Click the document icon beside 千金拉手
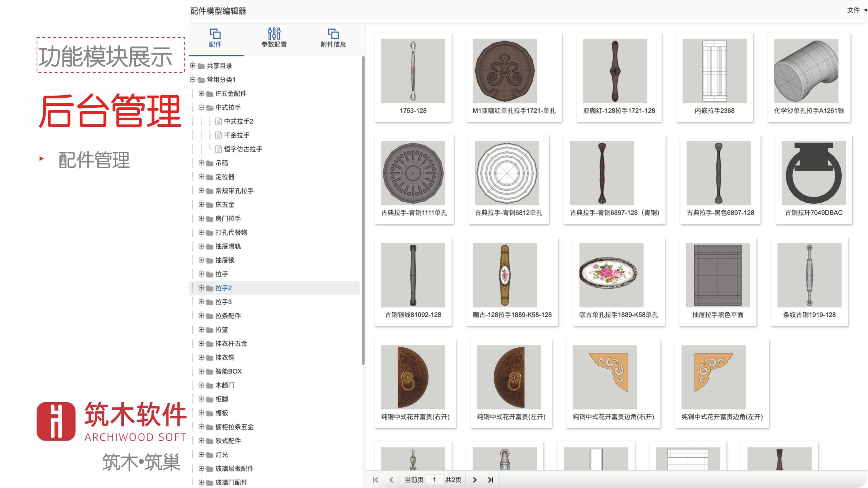 pyautogui.click(x=219, y=135)
